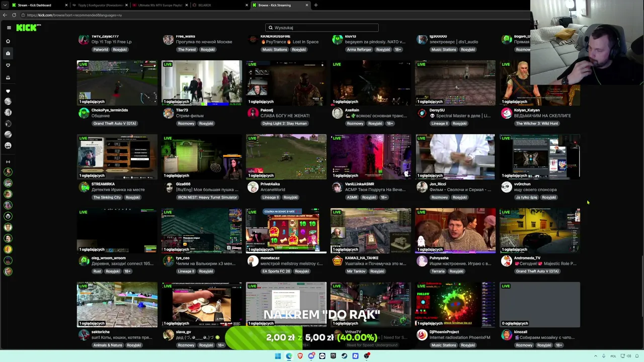This screenshot has height=362, width=644.
Task: Open Andromeda_TV channel avatar
Action: coord(507,261)
